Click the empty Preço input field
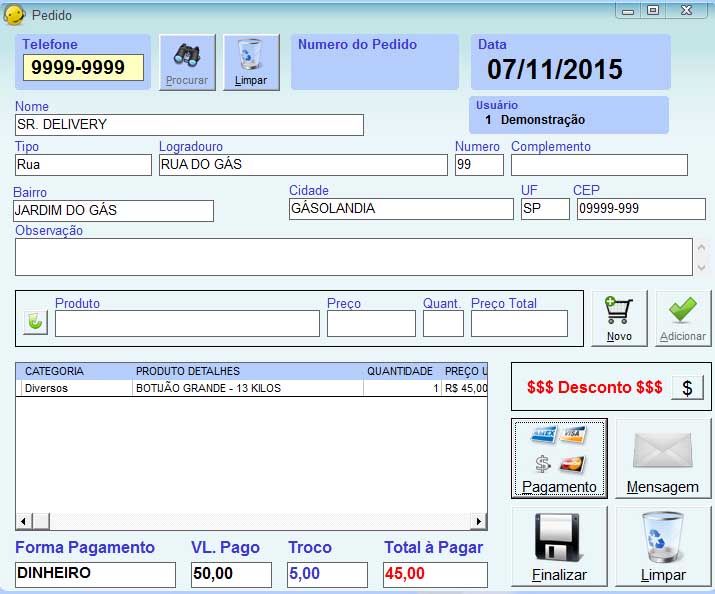 371,324
